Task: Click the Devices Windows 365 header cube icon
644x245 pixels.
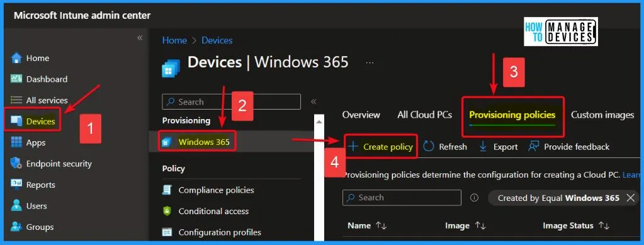Action: [x=171, y=68]
